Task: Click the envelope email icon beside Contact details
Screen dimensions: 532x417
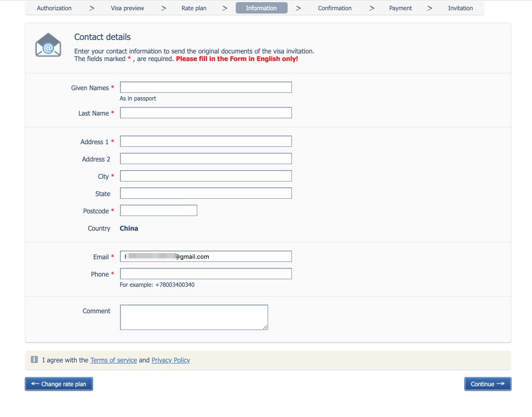Action: (48, 45)
